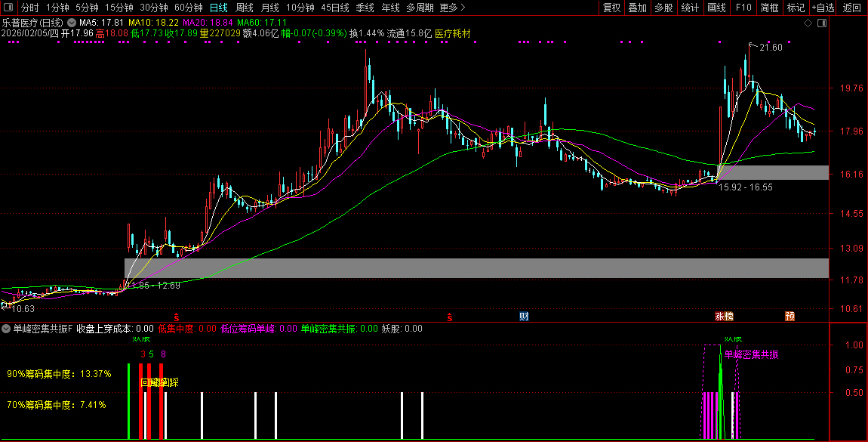Add stock via +自选 button
868x442 pixels.
click(x=823, y=8)
